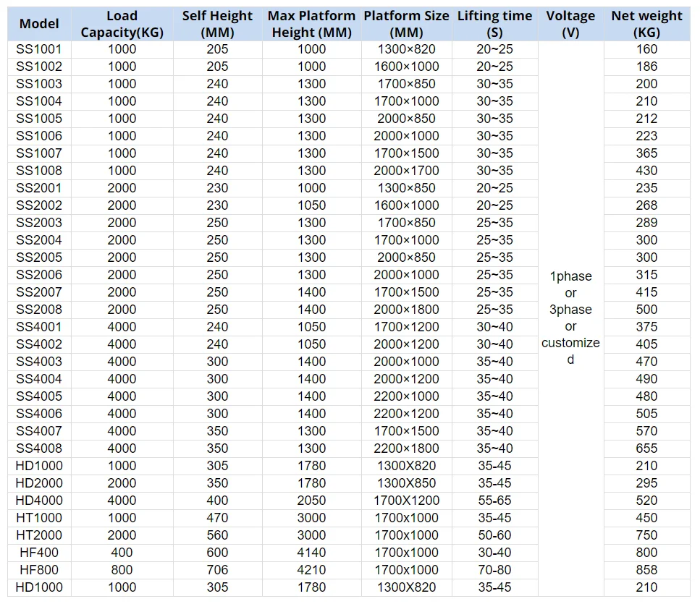
Task: Select the HT2000 model cell
Action: tap(39, 536)
